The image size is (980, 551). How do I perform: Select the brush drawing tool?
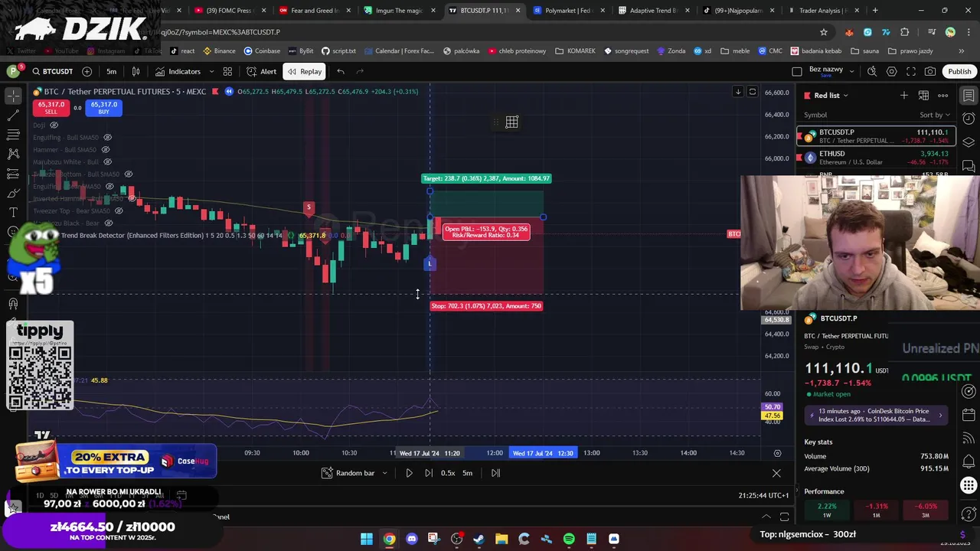click(13, 193)
